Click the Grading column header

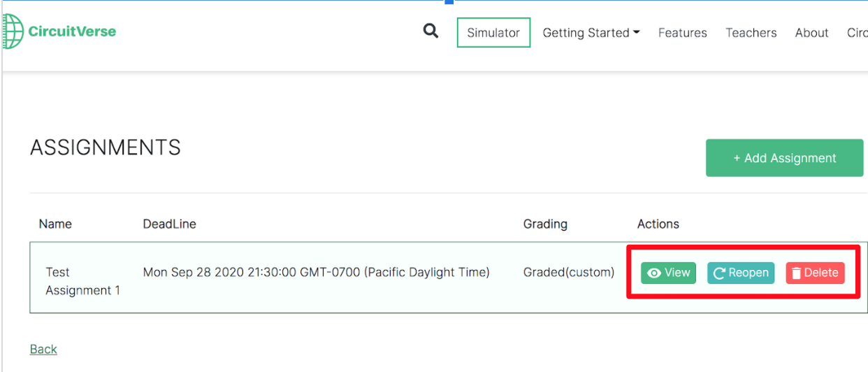pos(545,224)
